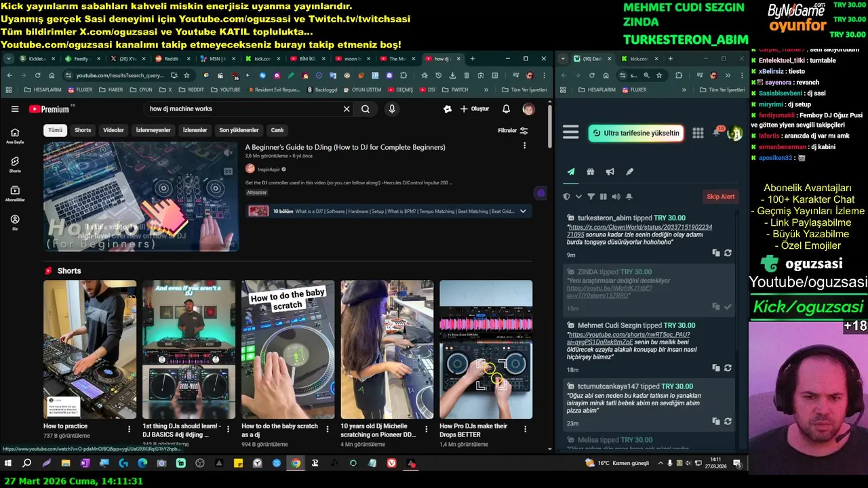Click the shield moderation icon in alert toolbar
The height and width of the screenshot is (488, 868).
567,197
